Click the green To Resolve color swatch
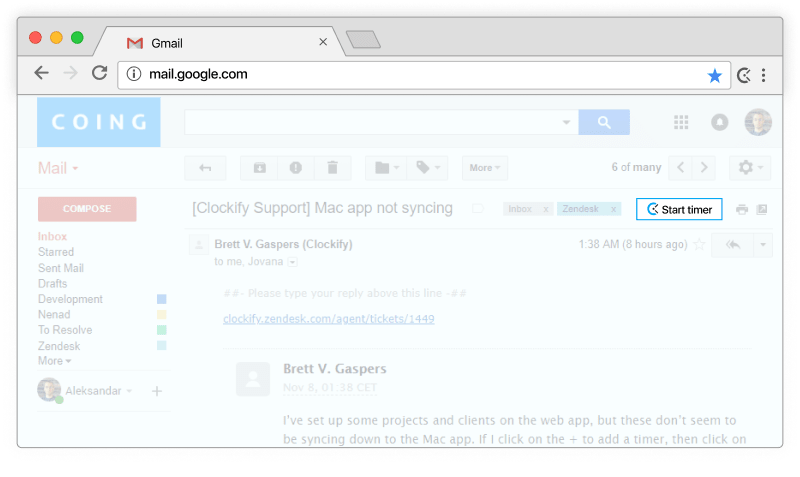 point(161,330)
